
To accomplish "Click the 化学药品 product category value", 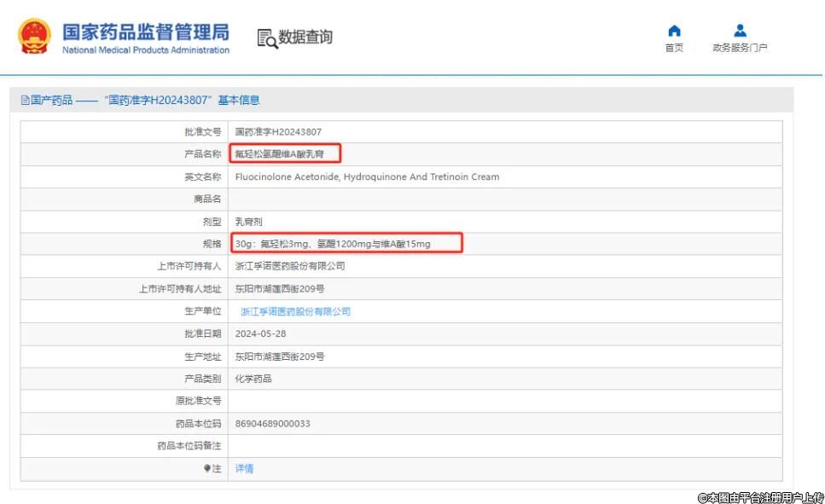I will (x=253, y=379).
